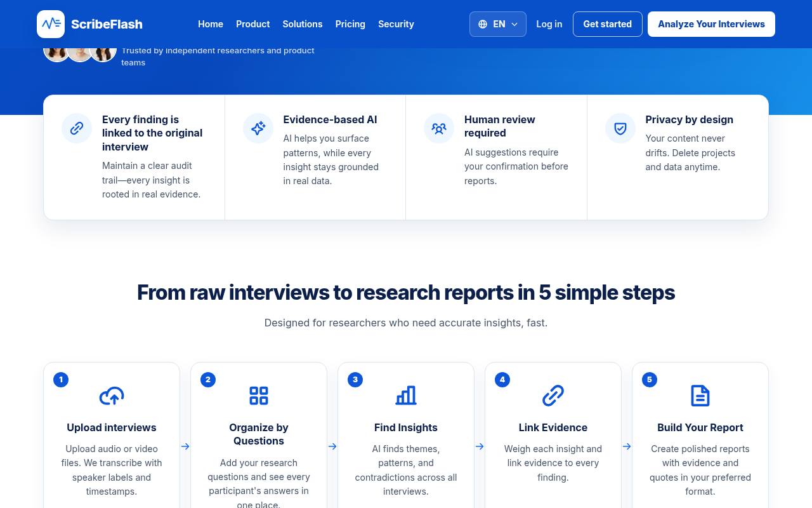Click the 'Evidence-based AI' heading
812x508 pixels.
[x=330, y=119]
